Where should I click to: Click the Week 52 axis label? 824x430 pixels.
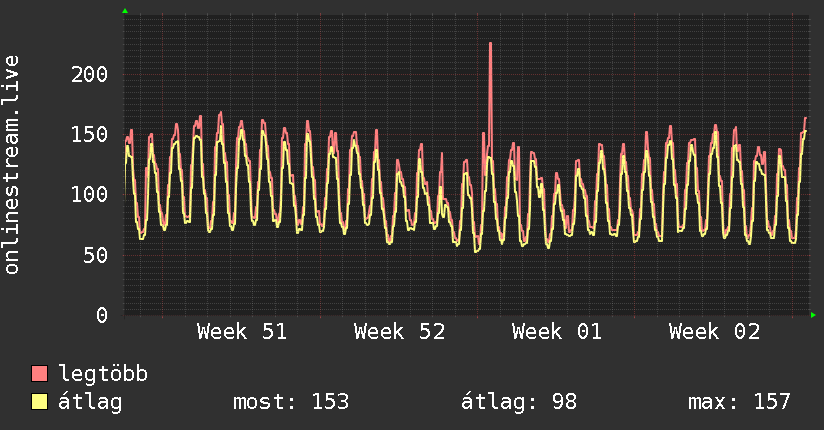click(399, 332)
